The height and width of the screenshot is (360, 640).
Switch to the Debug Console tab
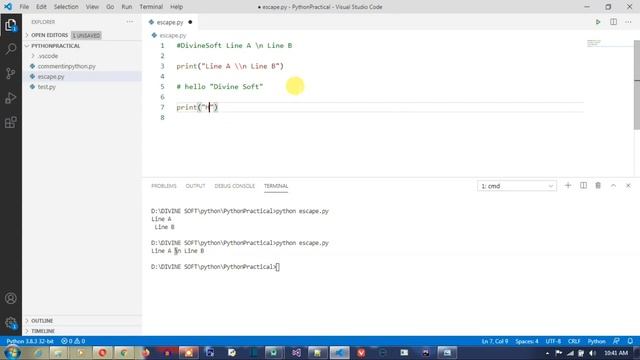click(x=234, y=186)
